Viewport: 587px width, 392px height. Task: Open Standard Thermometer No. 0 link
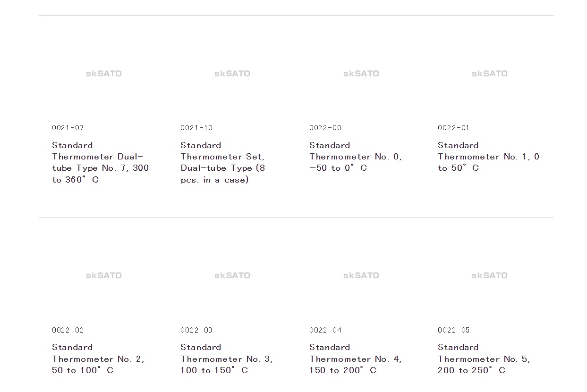coord(356,157)
